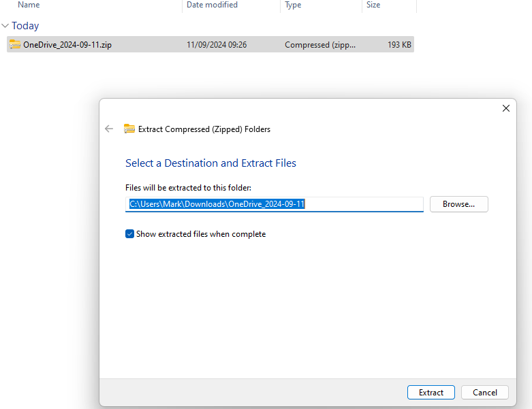The width and height of the screenshot is (532, 409).
Task: Sort files by Size column header
Action: 373,5
